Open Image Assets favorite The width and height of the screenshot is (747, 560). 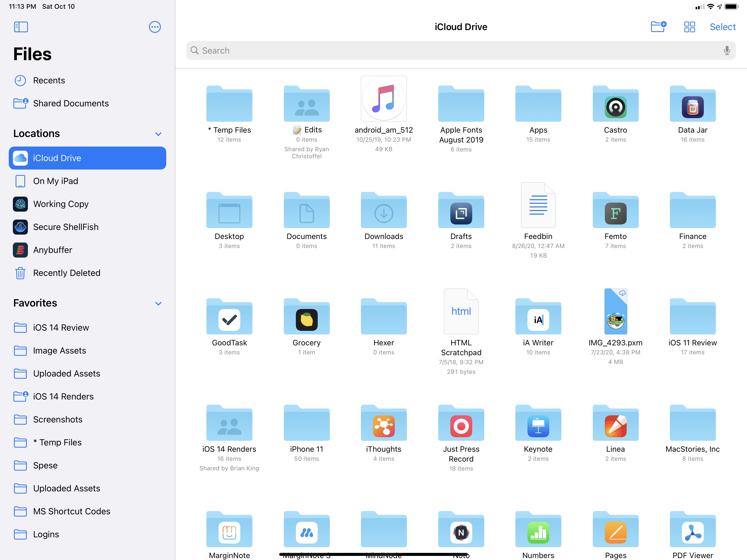[87, 351]
